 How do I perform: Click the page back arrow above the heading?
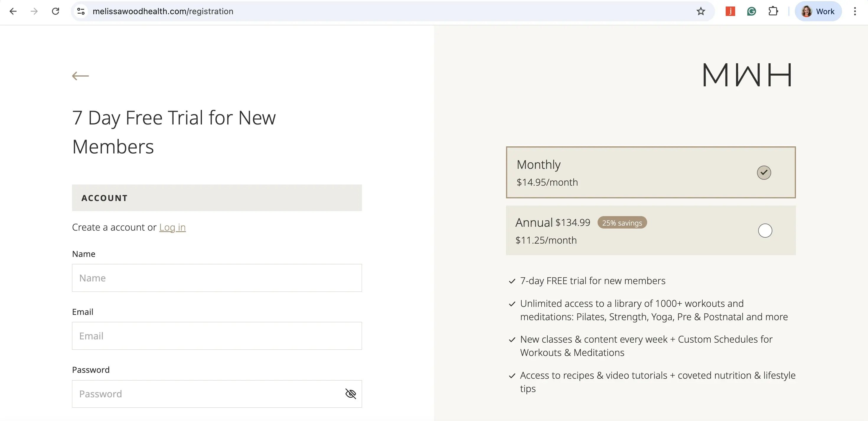pos(81,76)
